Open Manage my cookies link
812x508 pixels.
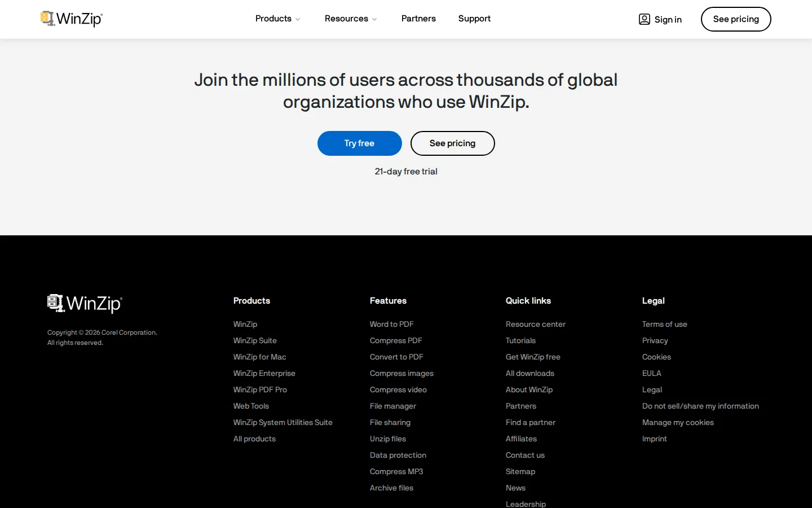[678, 422]
